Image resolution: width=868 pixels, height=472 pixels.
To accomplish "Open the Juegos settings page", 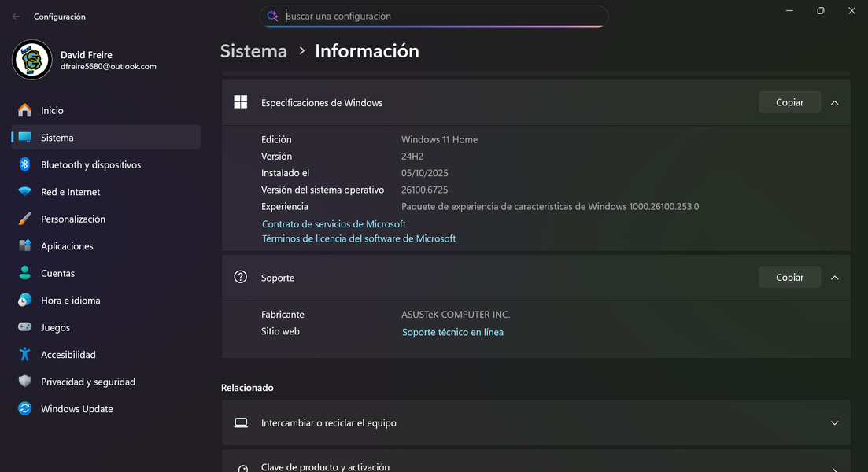I will (x=55, y=327).
